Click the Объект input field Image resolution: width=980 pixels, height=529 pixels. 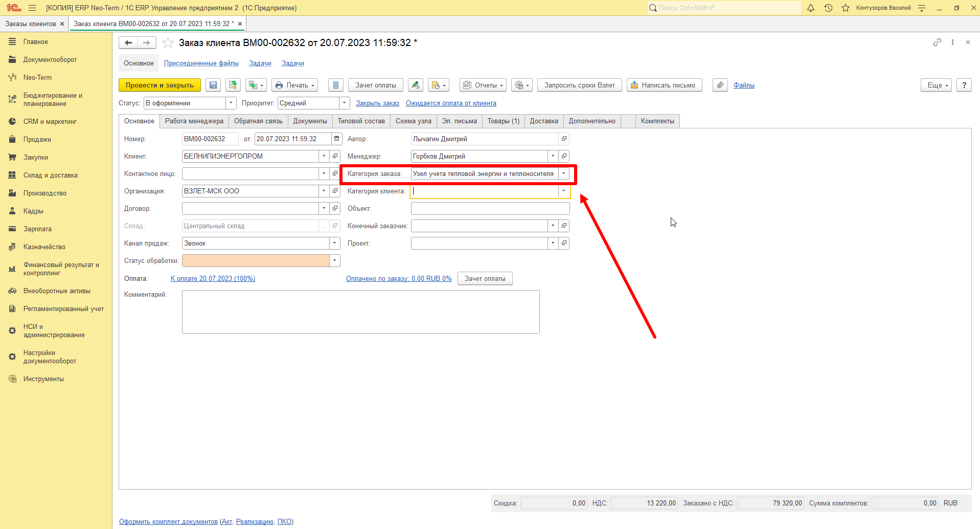pyautogui.click(x=490, y=208)
